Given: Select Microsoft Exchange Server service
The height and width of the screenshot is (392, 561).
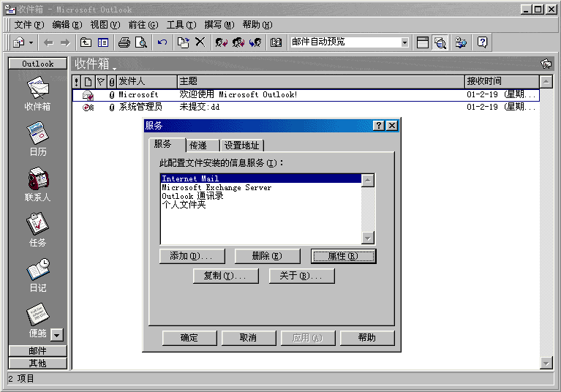Looking at the screenshot, I should click(261, 187).
